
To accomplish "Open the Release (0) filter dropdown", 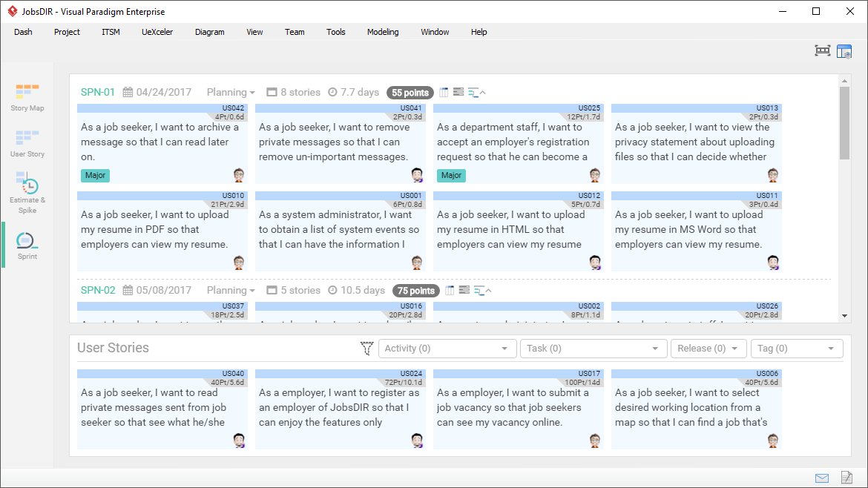I will coord(708,349).
